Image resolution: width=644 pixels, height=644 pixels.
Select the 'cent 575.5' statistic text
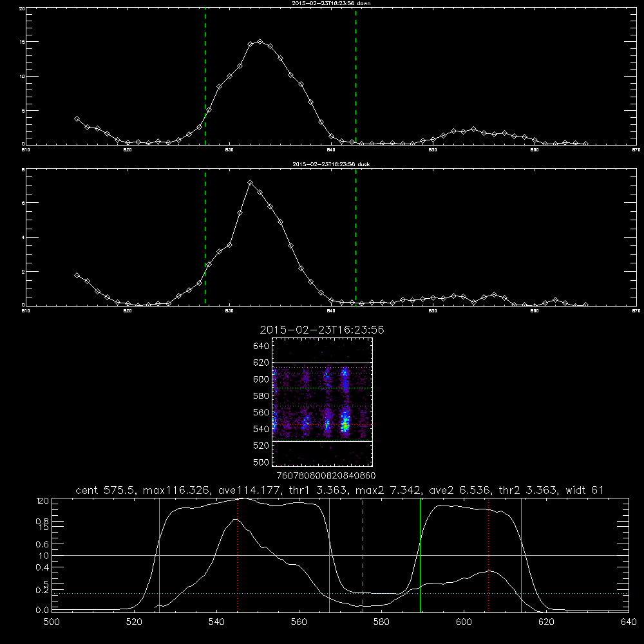107,490
